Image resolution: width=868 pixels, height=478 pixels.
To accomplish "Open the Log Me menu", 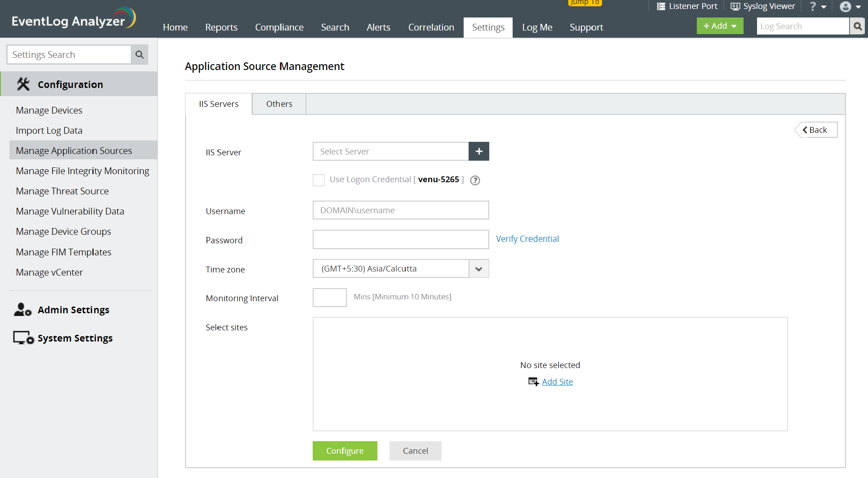I will pos(537,27).
